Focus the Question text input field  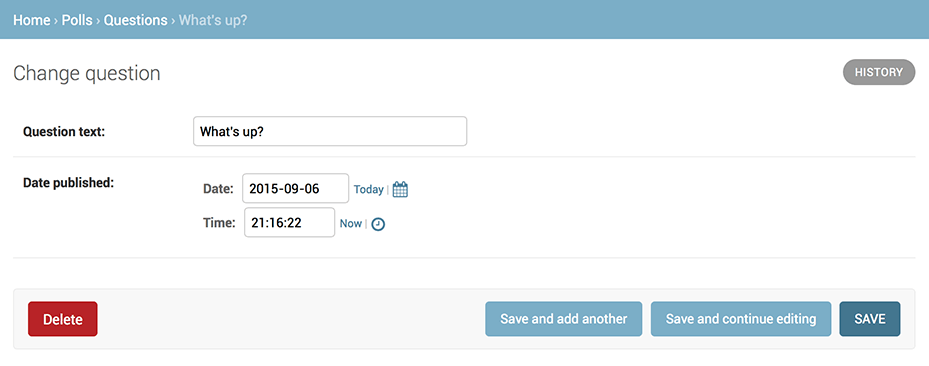(x=330, y=131)
